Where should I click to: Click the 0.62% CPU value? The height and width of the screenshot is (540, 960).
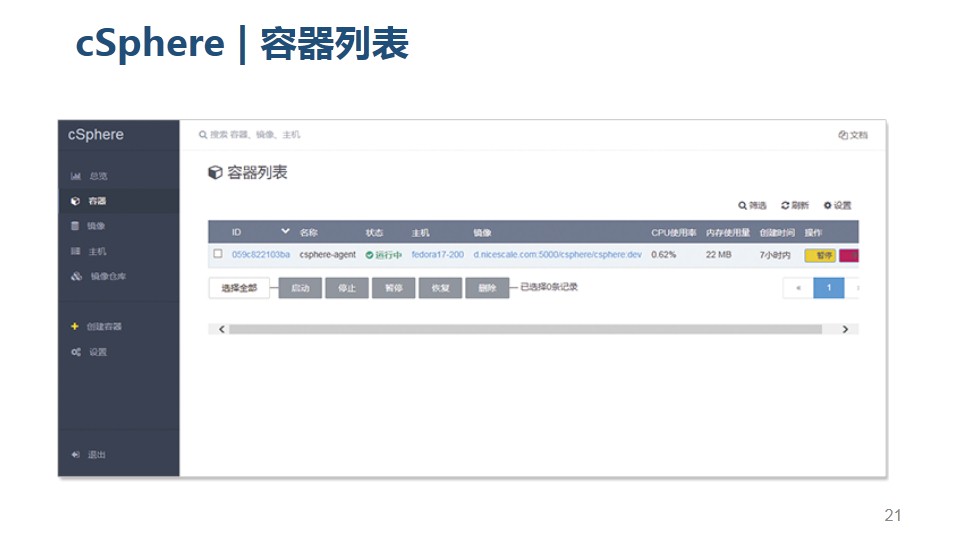[664, 255]
